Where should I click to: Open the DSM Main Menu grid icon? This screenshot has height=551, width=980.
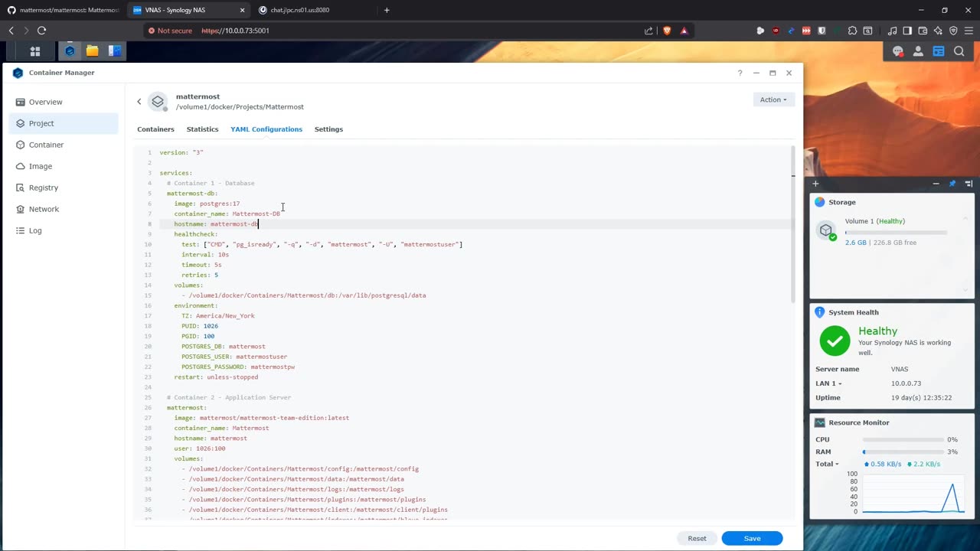coord(34,51)
